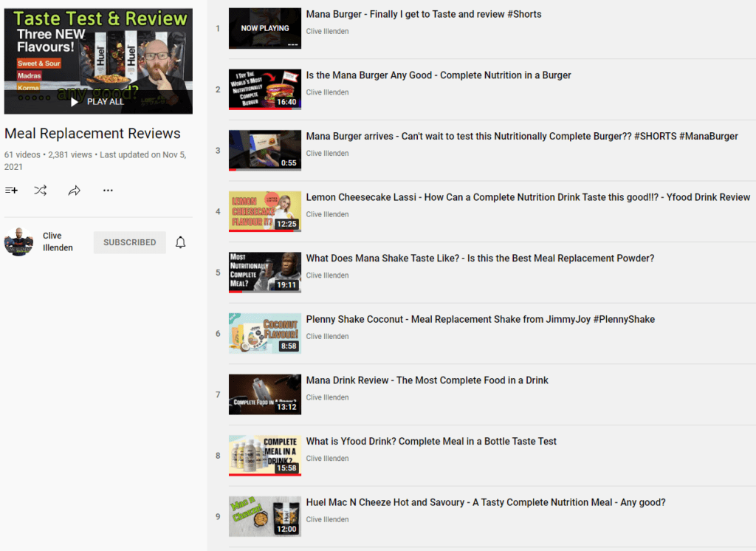Viewport: 756px width, 551px height.
Task: Open the 12:25 Lemon Cheesecake thumbnail
Action: pos(265,211)
